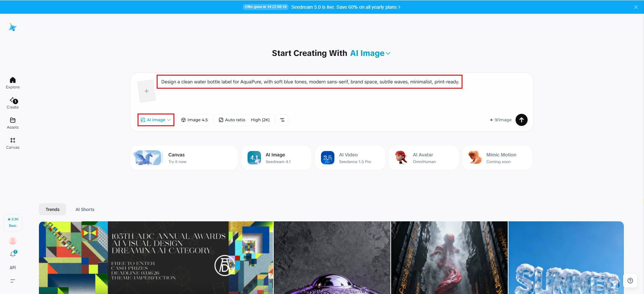Open the AI Image Seedream 4.1 card
644x294 pixels.
pyautogui.click(x=276, y=158)
